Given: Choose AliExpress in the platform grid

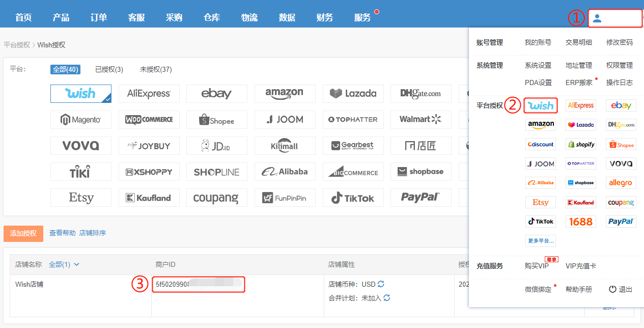Looking at the screenshot, I should [x=149, y=94].
